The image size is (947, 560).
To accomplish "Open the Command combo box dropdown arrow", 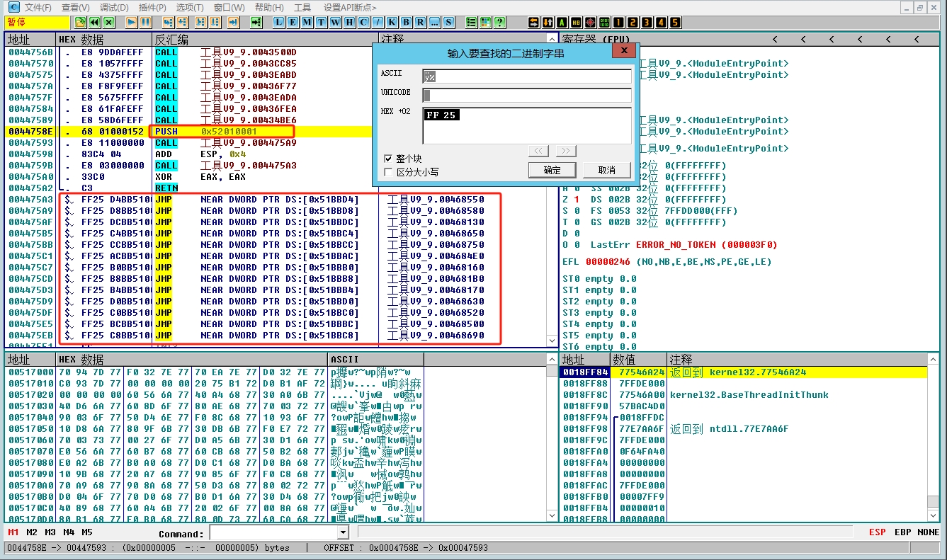I will (x=342, y=533).
